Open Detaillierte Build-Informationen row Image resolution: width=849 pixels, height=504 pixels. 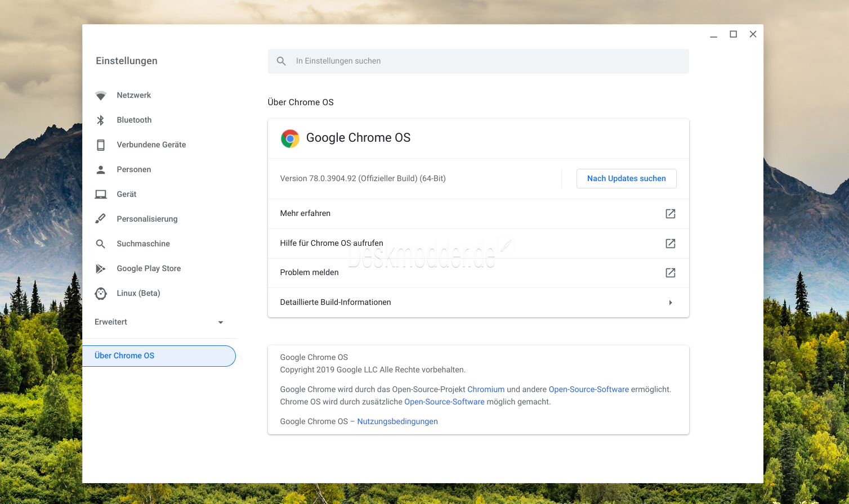pyautogui.click(x=479, y=303)
